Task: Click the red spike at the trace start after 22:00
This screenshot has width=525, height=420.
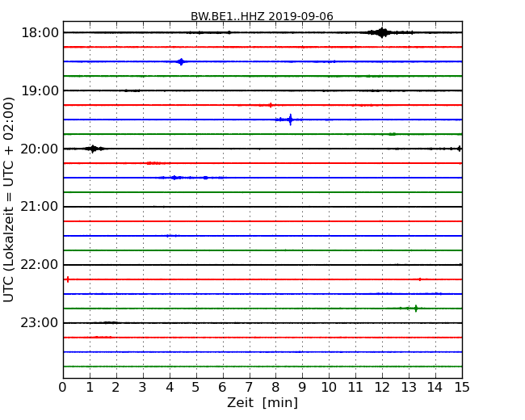Action: (68, 279)
